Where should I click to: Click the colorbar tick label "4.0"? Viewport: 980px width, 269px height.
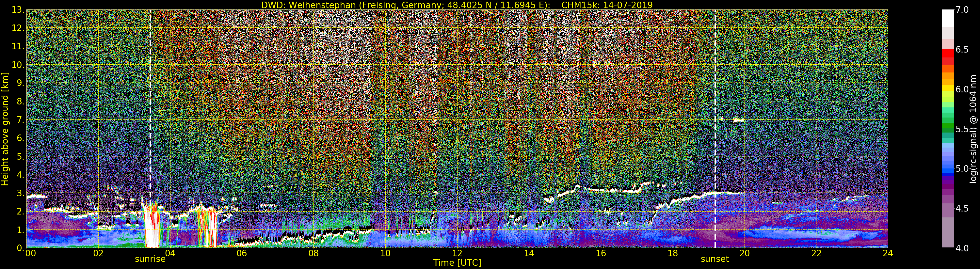click(962, 248)
